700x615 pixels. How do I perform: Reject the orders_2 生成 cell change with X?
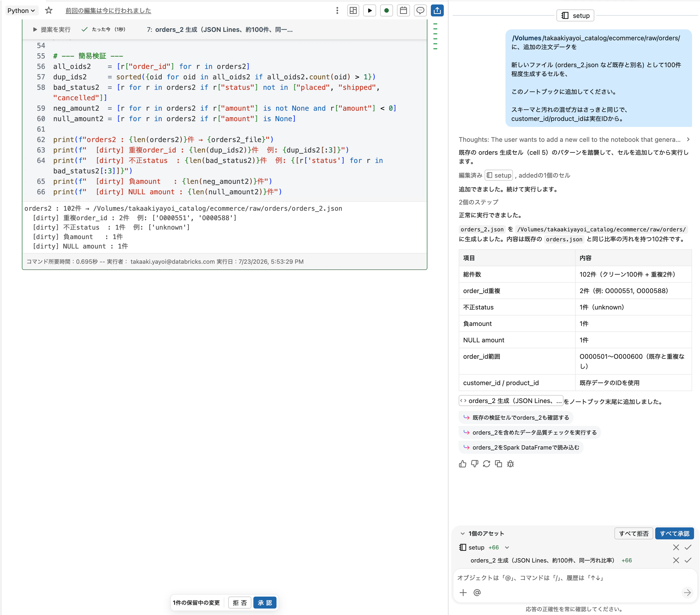[676, 561]
